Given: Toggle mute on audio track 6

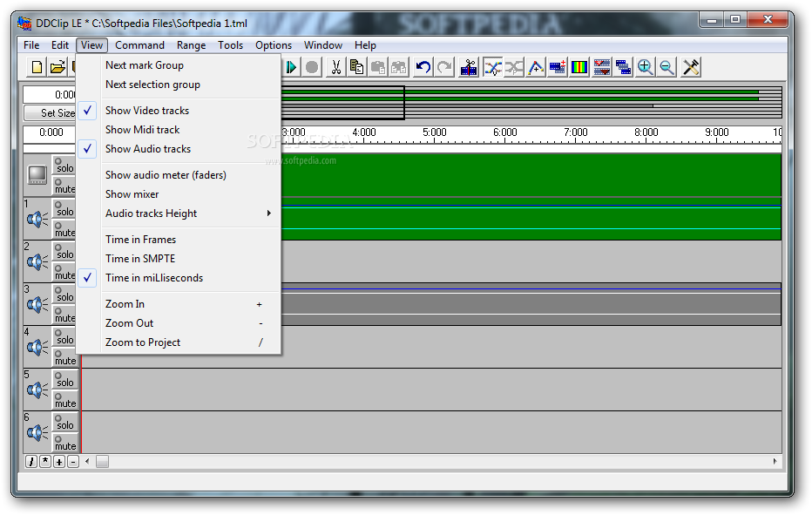Looking at the screenshot, I should (64, 443).
